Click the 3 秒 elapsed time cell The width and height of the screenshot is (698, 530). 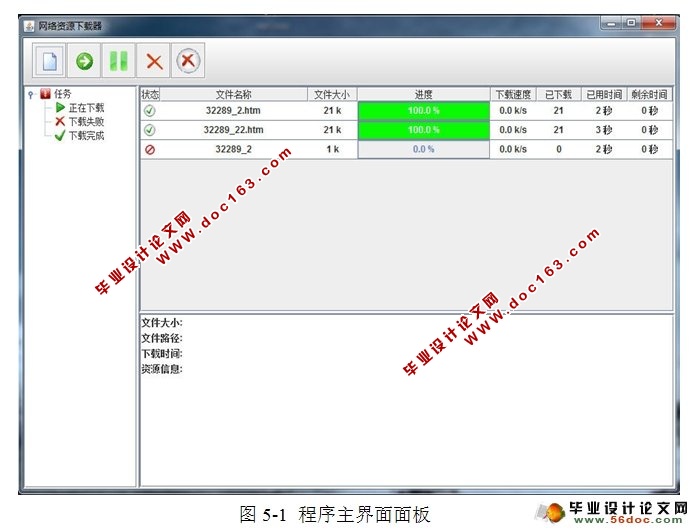coord(604,129)
